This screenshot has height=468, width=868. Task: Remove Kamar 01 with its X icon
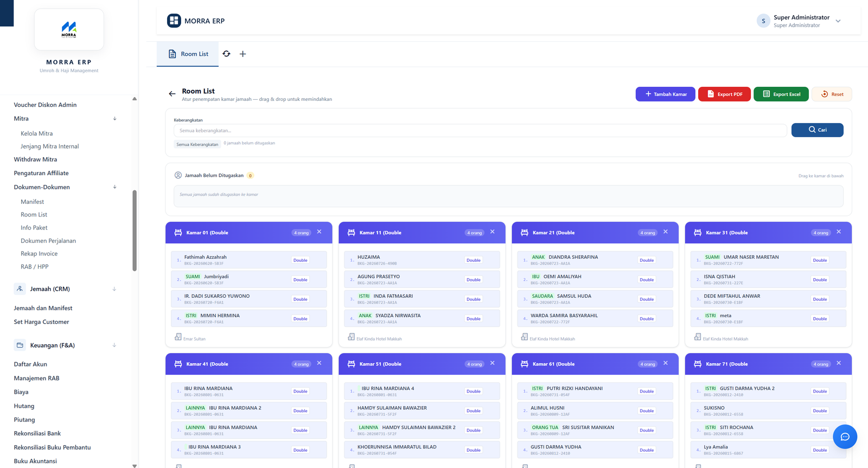pyautogui.click(x=319, y=232)
